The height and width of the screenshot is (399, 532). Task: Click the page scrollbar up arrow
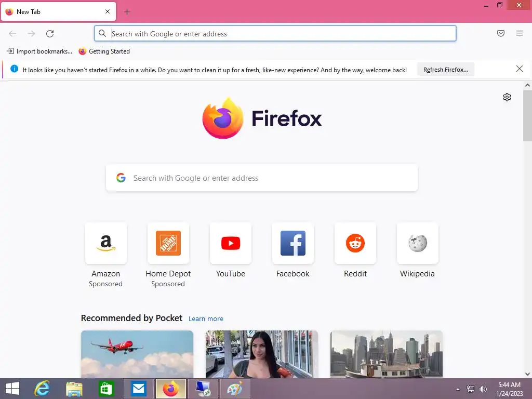tap(527, 86)
